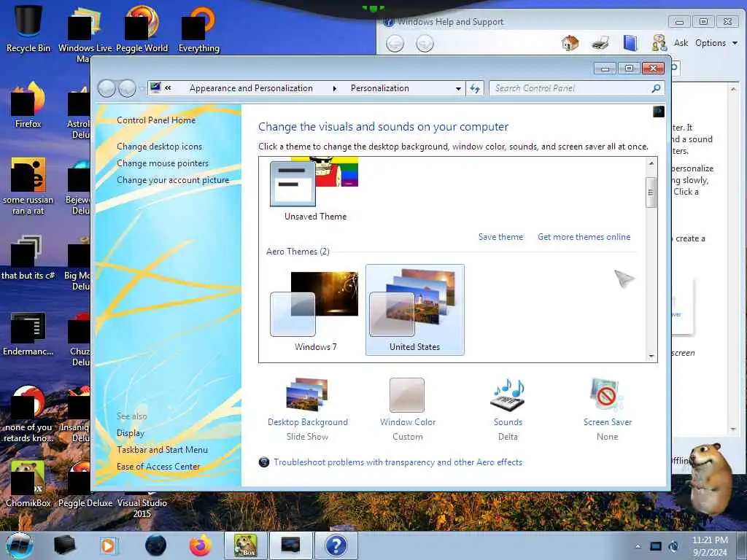Viewport: 747px width, 560px height.
Task: Switch to ChomikBox taskbar button
Action: tap(246, 545)
